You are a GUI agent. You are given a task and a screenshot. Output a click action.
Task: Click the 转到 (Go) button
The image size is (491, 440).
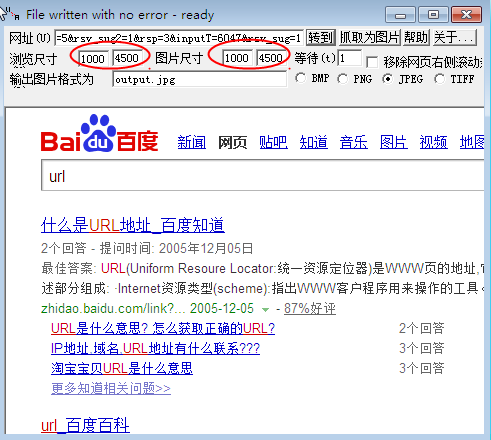point(321,38)
